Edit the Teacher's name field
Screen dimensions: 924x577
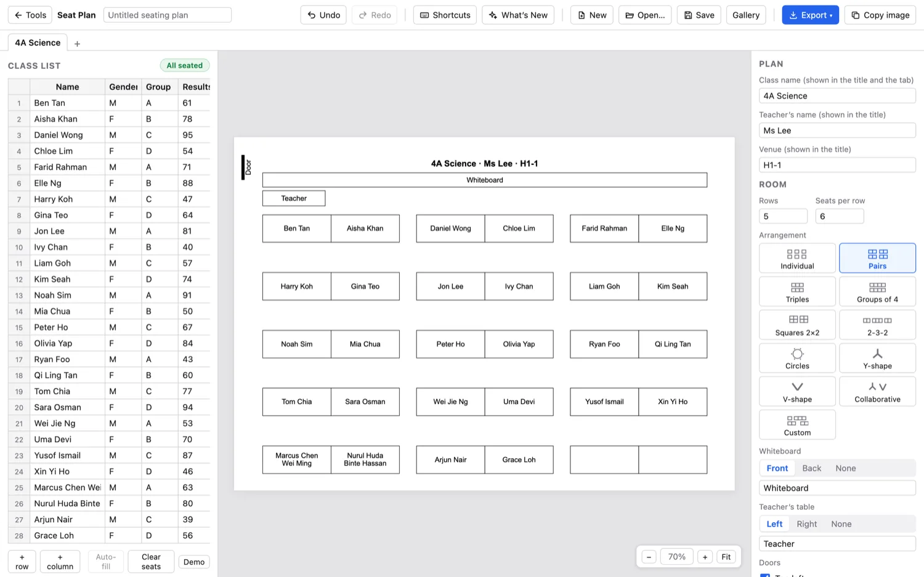pos(837,131)
